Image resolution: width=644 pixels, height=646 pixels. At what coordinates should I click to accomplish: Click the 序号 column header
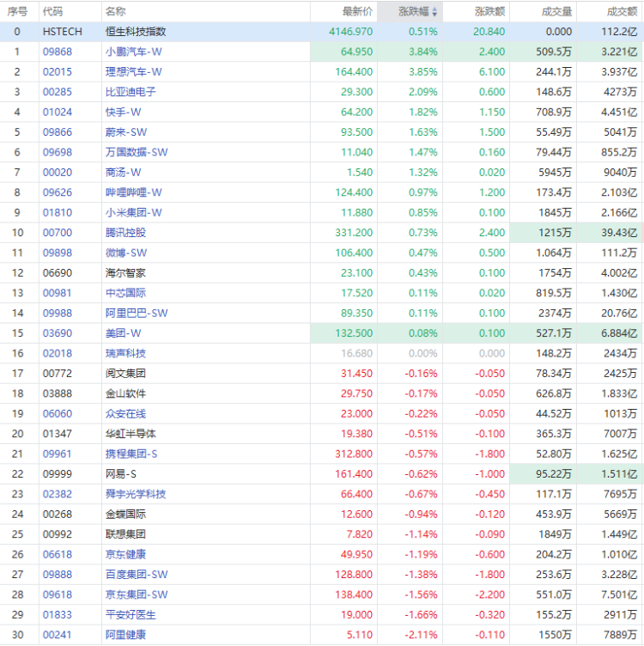tap(17, 12)
